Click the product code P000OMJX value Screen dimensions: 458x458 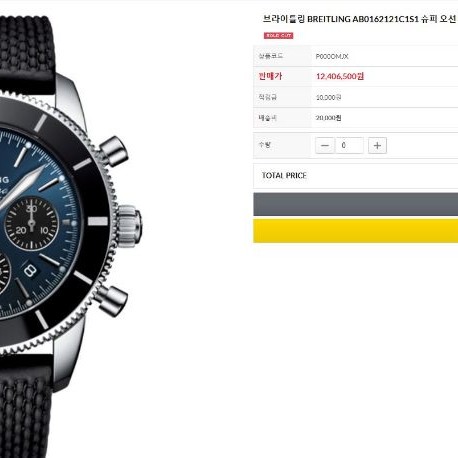(332, 56)
